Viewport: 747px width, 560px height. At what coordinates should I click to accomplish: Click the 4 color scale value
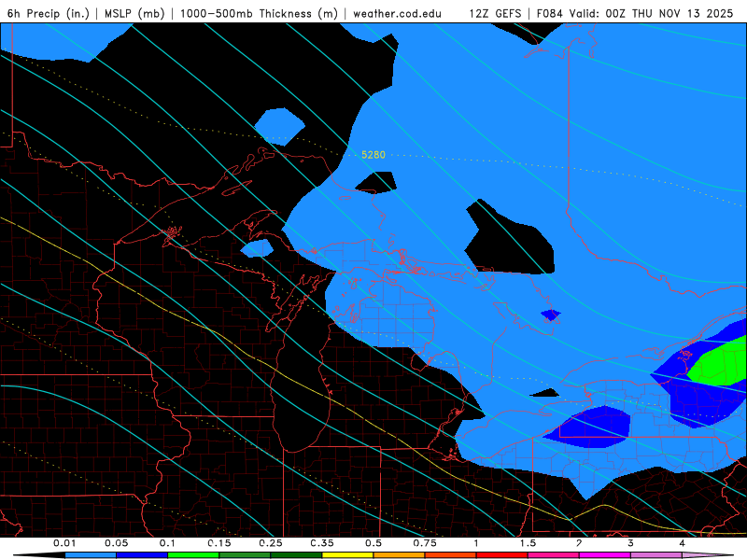pos(682,543)
